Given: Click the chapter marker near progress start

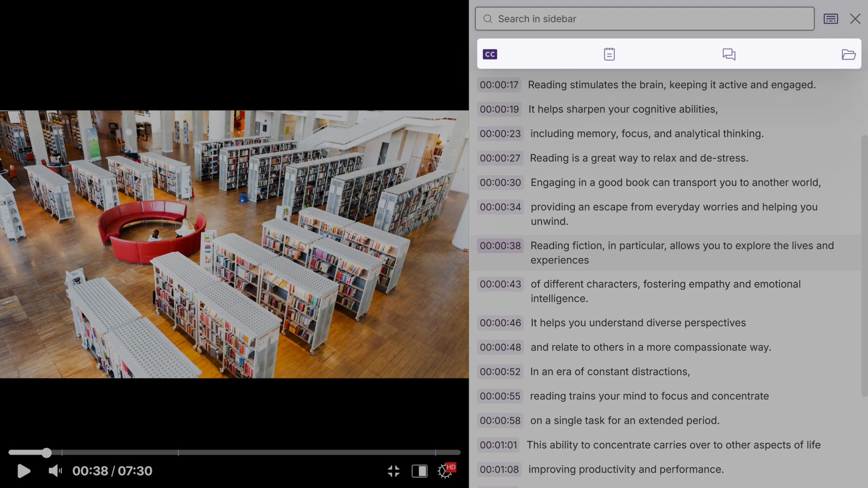Looking at the screenshot, I should [62, 452].
